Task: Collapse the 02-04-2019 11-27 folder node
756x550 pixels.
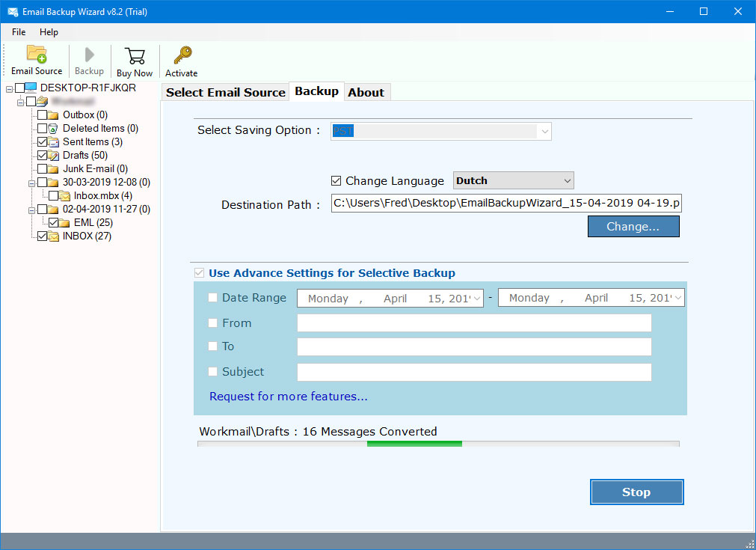Action: pos(32,210)
